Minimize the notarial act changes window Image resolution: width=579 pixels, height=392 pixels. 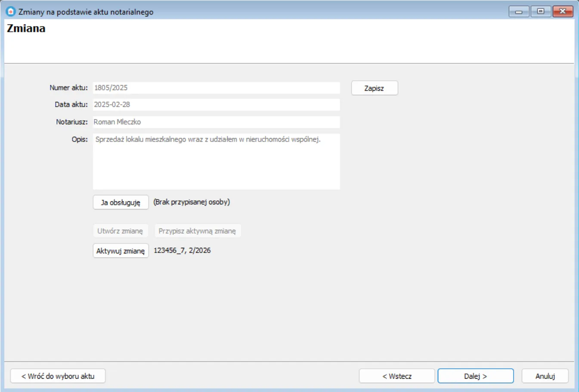[x=519, y=12]
